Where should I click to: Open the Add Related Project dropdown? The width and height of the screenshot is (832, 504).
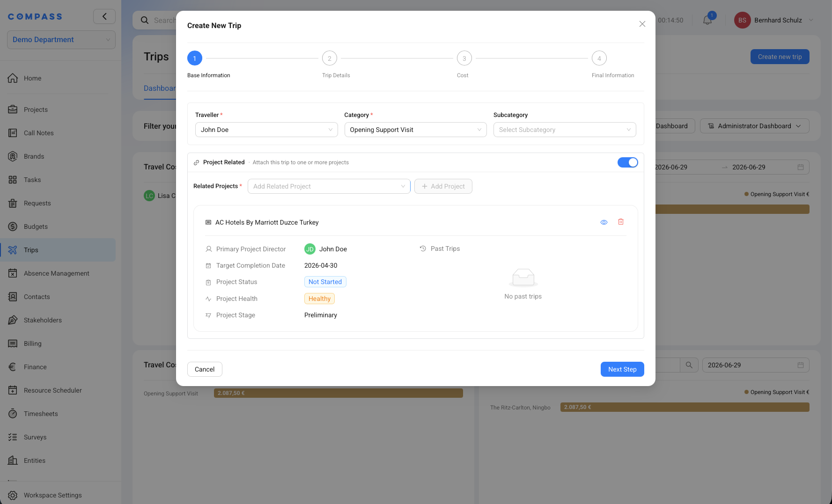click(329, 186)
